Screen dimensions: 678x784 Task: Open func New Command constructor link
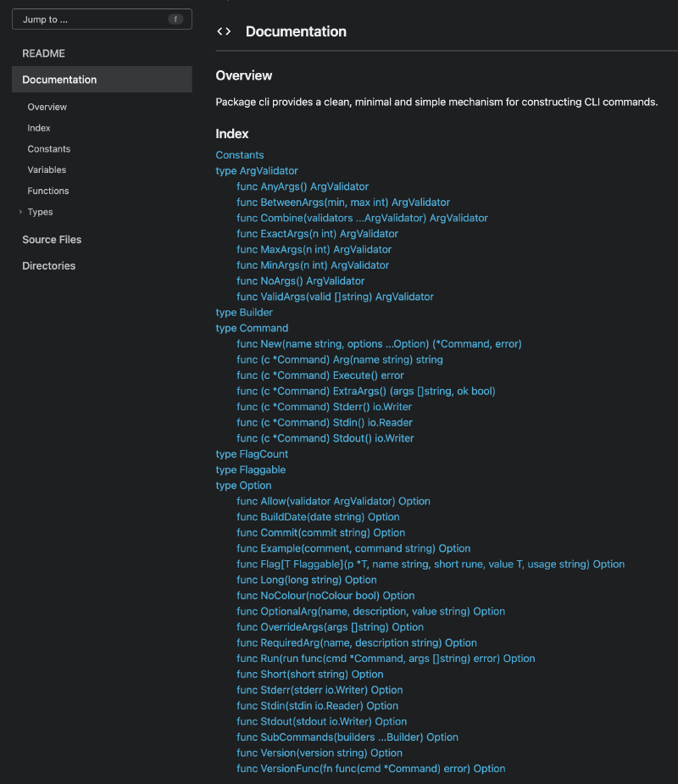tap(379, 344)
